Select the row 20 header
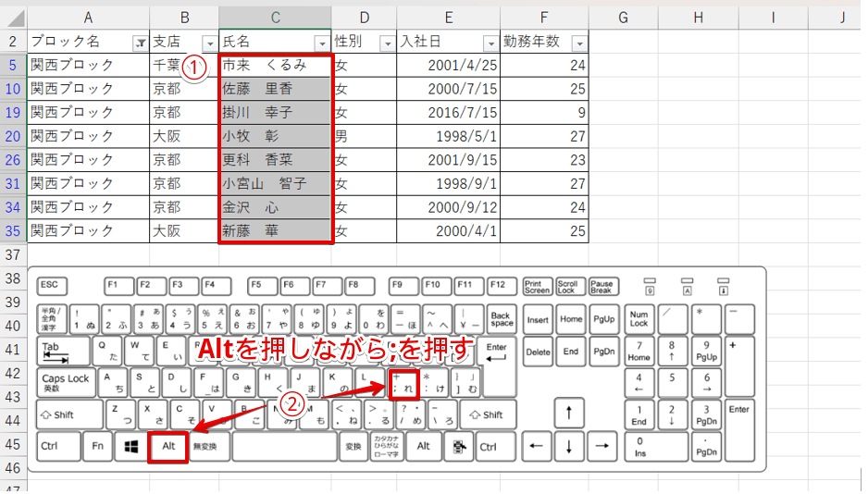868x494 pixels. click(x=13, y=137)
